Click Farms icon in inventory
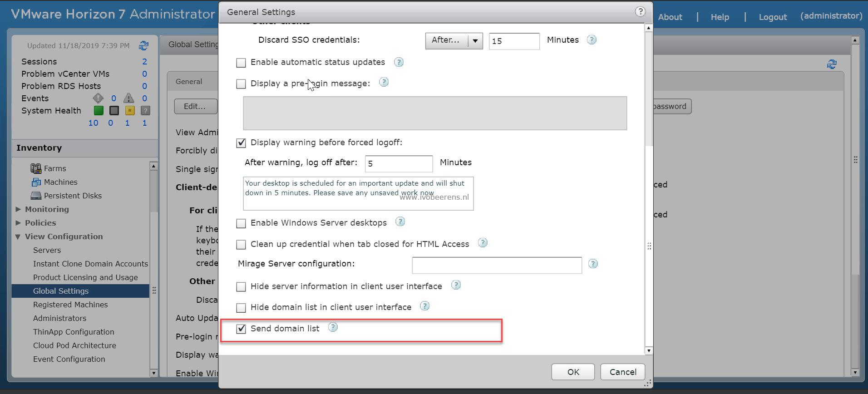This screenshot has width=868, height=394. pos(36,168)
